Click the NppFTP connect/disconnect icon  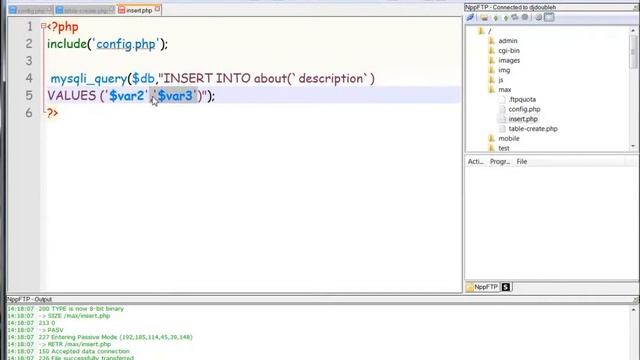(x=470, y=18)
